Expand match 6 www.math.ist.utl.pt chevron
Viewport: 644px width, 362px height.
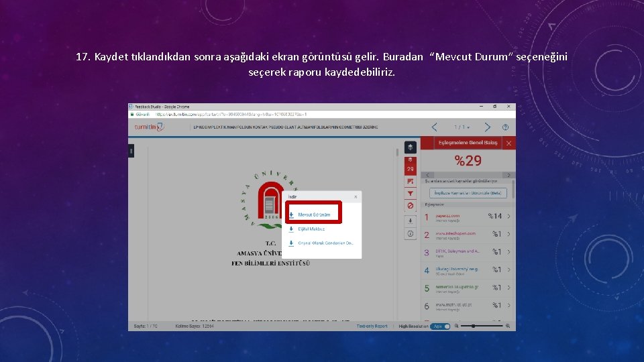pos(509,306)
